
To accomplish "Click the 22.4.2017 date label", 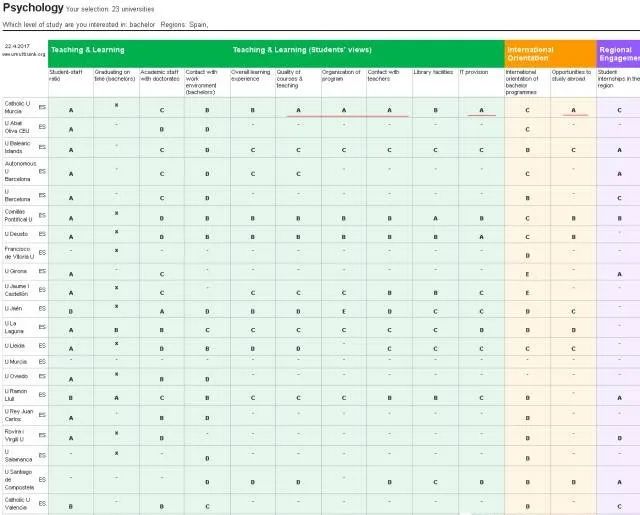I will click(x=17, y=46).
